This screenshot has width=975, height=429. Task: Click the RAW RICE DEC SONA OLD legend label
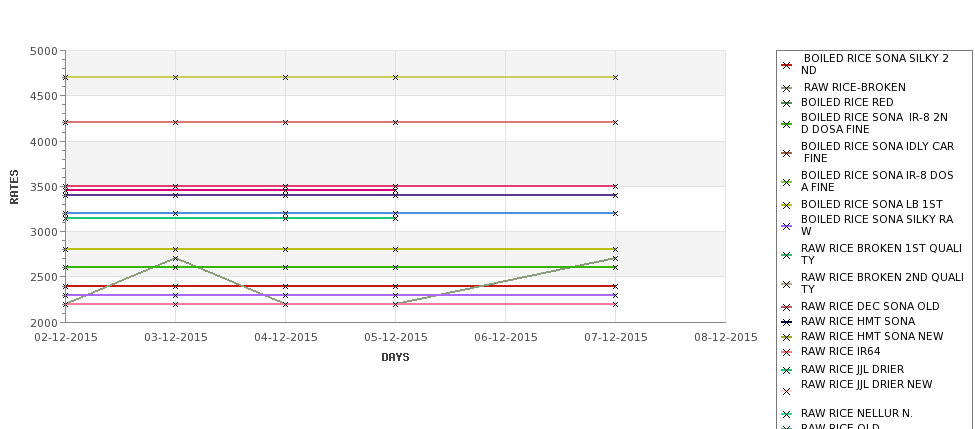click(x=870, y=306)
